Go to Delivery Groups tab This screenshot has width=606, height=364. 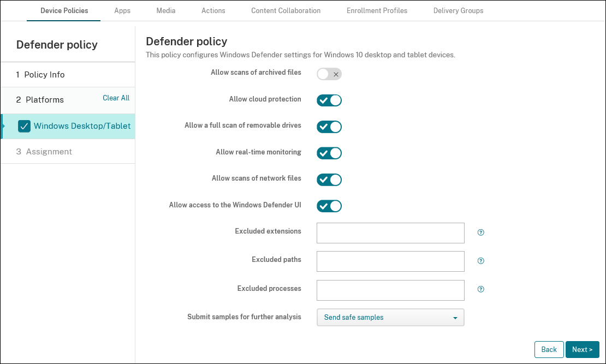(x=458, y=11)
